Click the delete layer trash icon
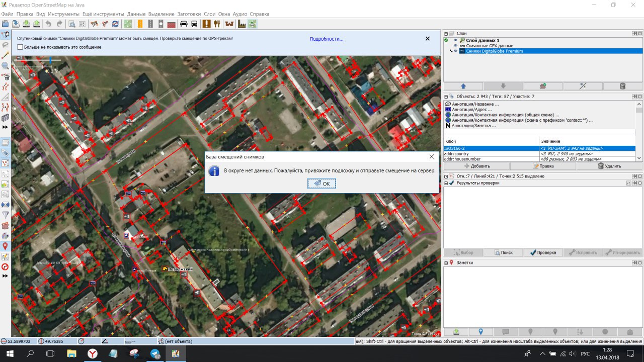Screen dimensions: 644x362 pyautogui.click(x=622, y=86)
